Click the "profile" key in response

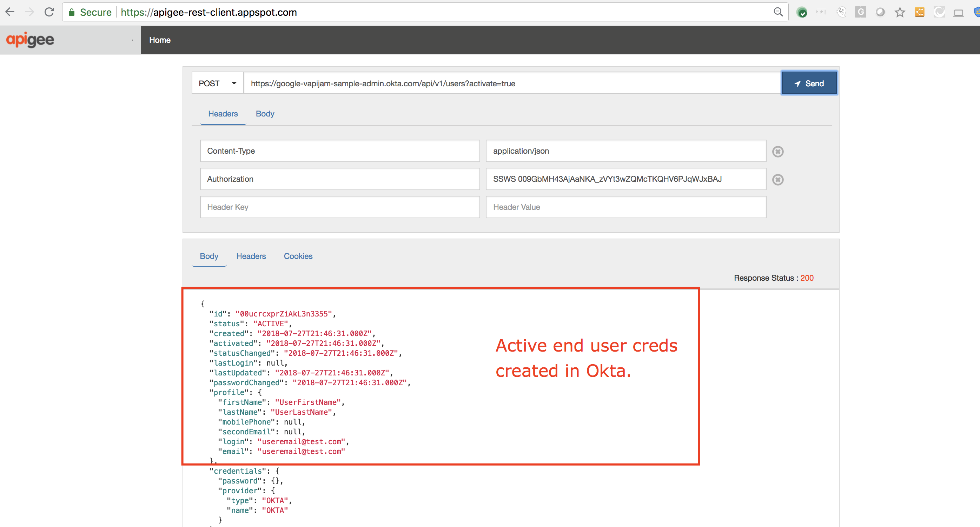click(229, 392)
